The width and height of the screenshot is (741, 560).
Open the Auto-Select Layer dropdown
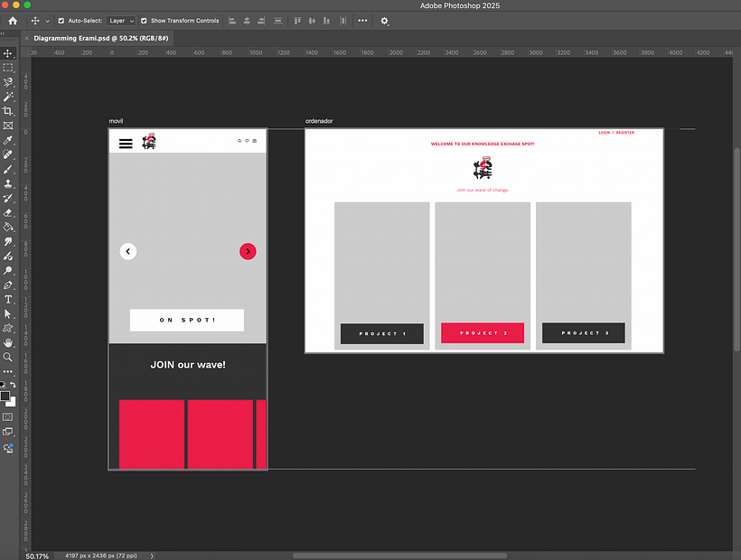click(x=120, y=20)
